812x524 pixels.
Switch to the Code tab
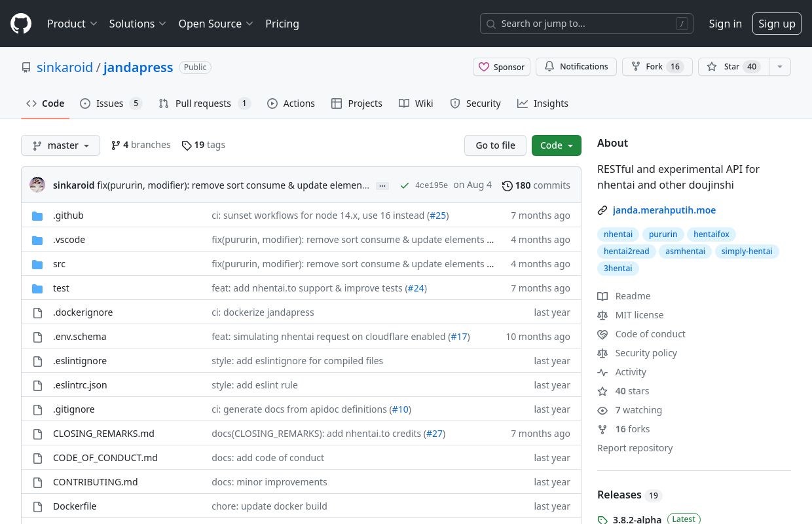[x=45, y=103]
